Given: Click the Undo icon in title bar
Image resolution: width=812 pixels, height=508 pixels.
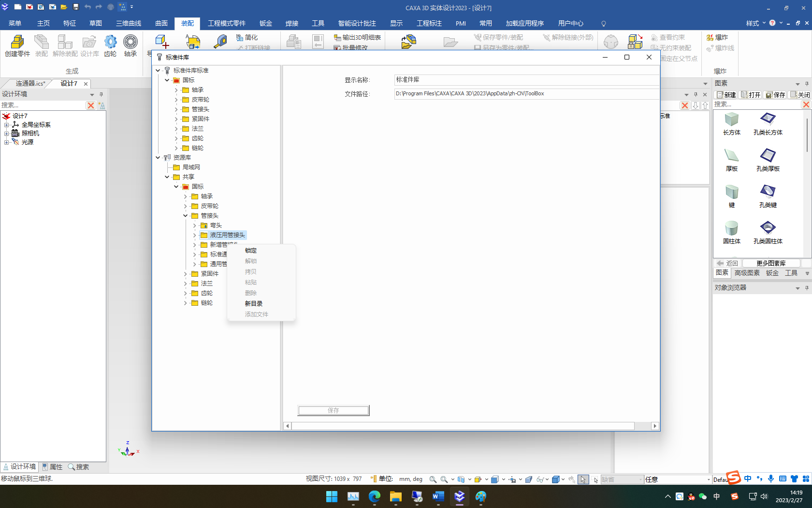Looking at the screenshot, I should (87, 7).
